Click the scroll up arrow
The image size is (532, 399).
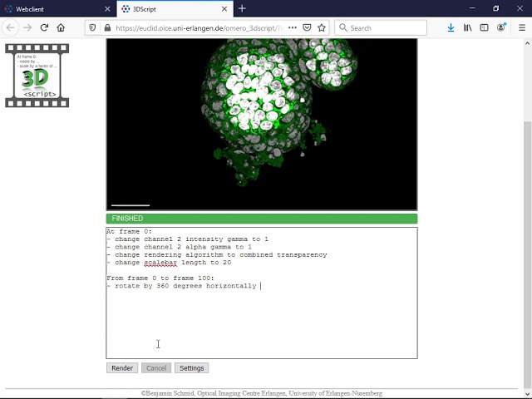tap(527, 43)
